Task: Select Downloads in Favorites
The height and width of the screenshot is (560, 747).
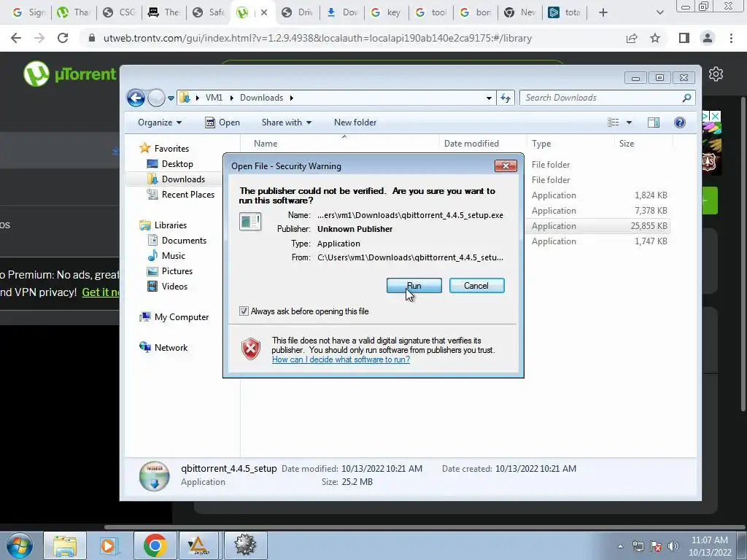Action: click(177, 179)
